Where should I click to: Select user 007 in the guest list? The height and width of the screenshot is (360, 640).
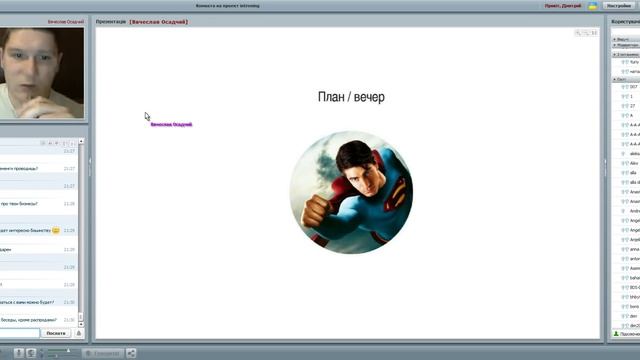pyautogui.click(x=634, y=87)
